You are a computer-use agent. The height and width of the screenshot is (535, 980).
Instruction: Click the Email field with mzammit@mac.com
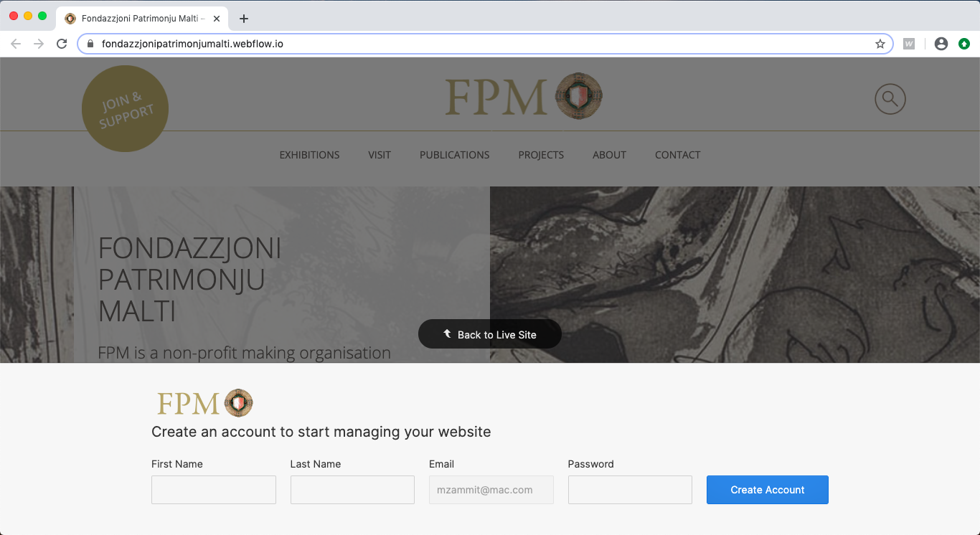click(491, 490)
